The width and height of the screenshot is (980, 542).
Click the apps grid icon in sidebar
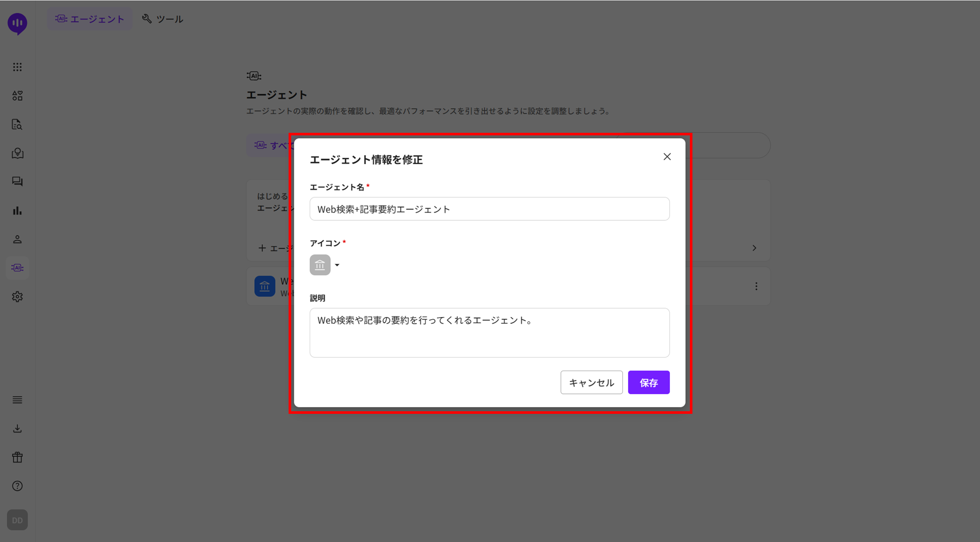coord(17,67)
